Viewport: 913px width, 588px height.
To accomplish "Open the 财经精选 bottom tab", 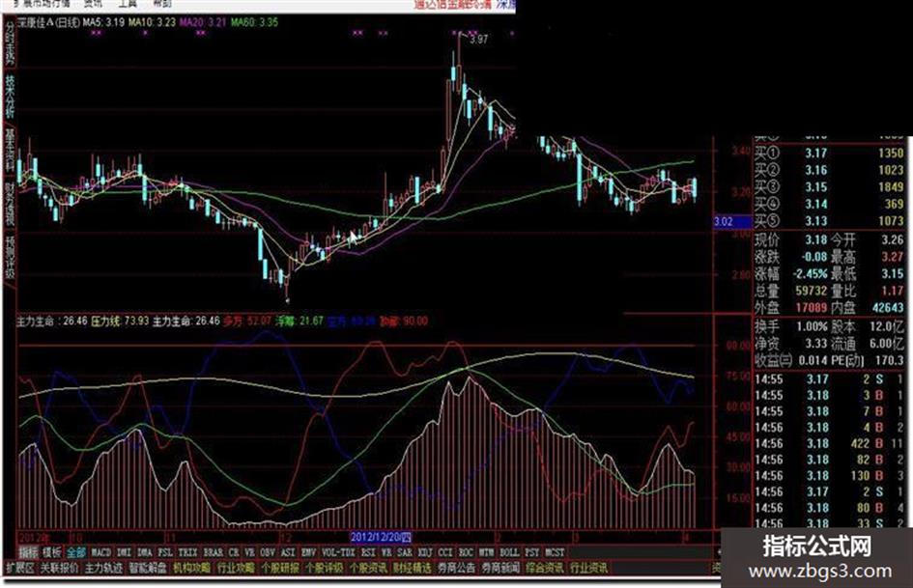I will [413, 568].
